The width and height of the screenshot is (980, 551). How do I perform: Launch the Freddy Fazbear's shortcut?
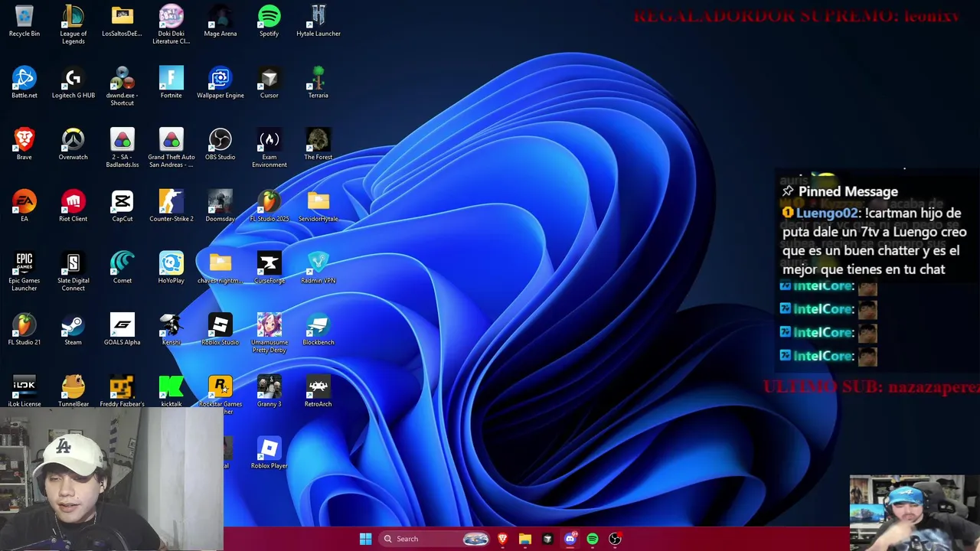[x=122, y=391]
